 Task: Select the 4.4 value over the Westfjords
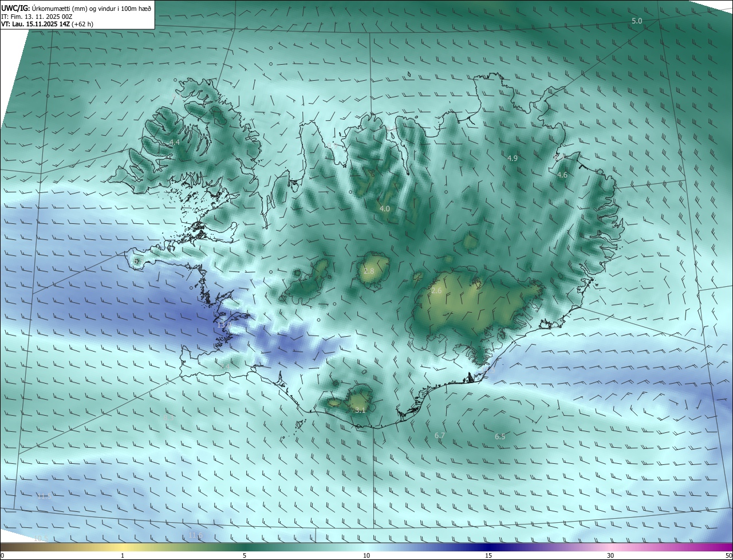[x=175, y=142]
